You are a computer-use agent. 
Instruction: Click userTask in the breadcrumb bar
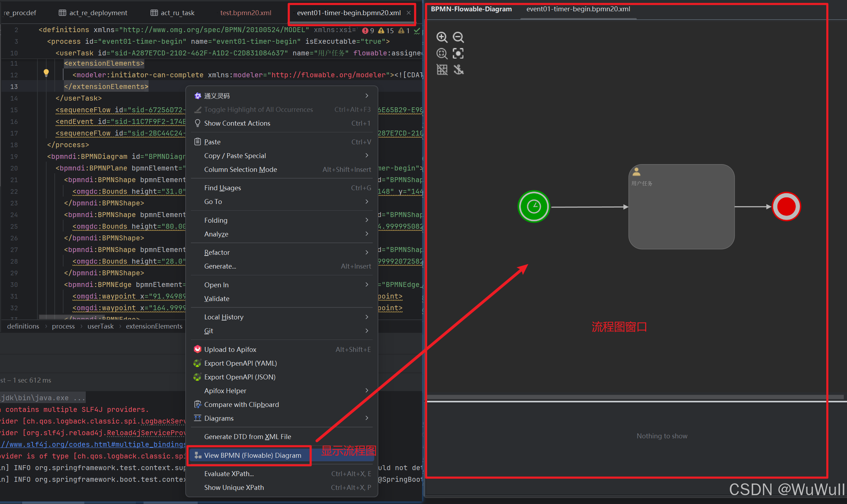[100, 326]
